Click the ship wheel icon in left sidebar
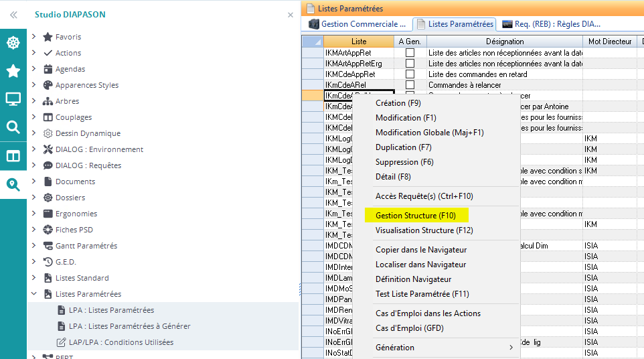The height and width of the screenshot is (359, 644). click(x=13, y=43)
